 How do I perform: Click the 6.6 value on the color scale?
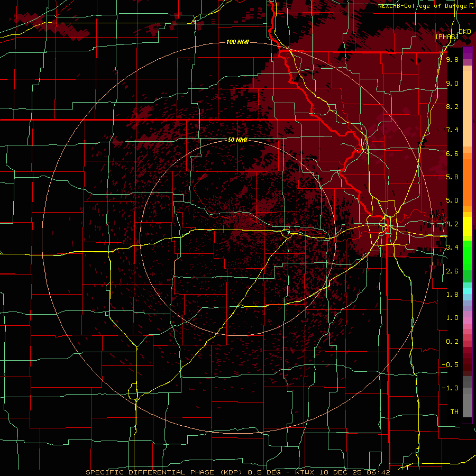(x=452, y=153)
